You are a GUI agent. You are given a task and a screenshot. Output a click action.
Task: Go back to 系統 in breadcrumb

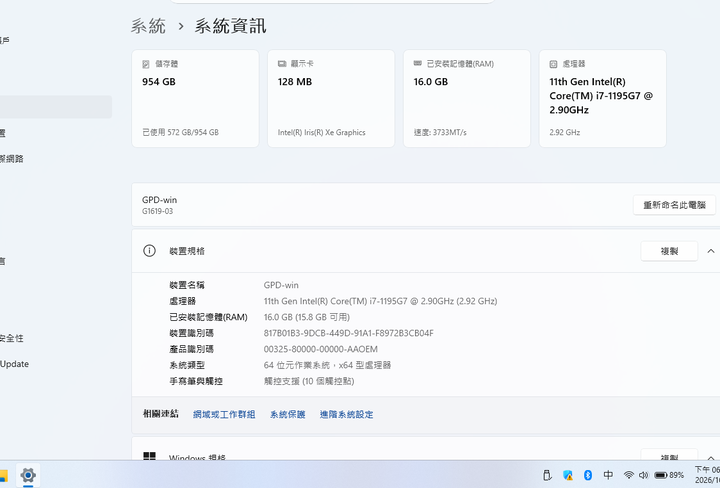[148, 26]
